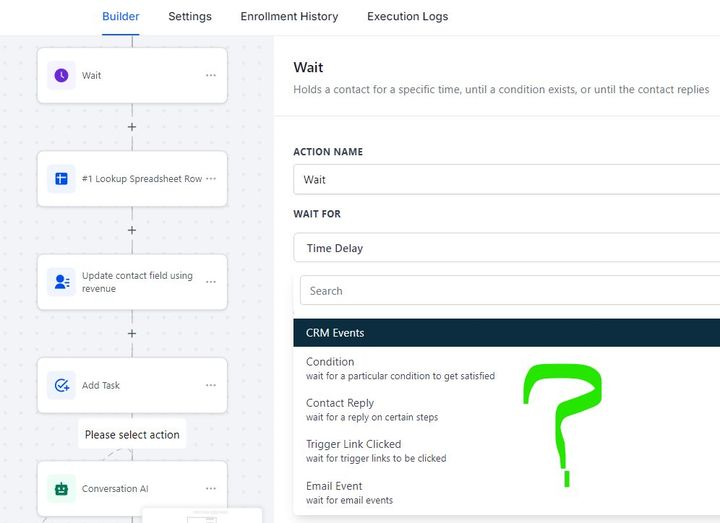Open three-dot menu on Conversation AI step

point(211,489)
